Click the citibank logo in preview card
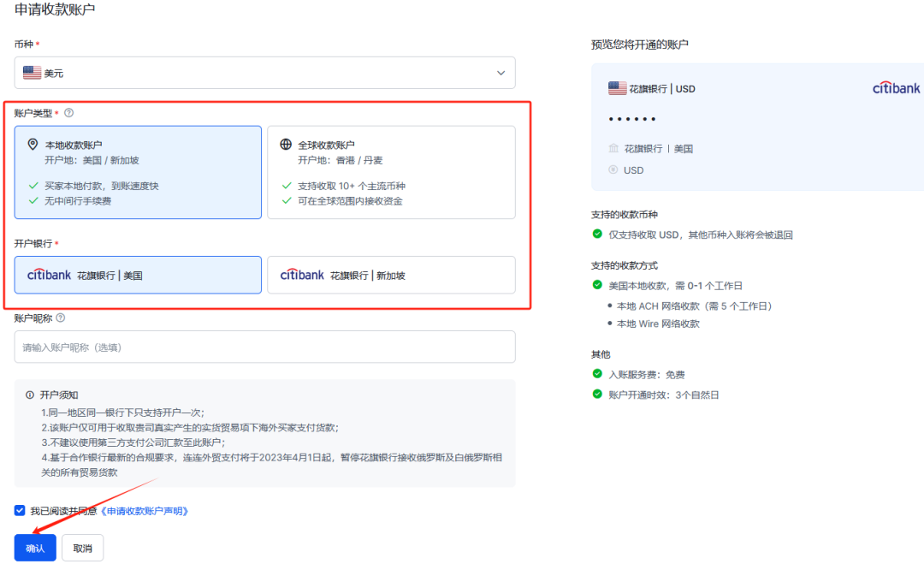 (x=896, y=88)
